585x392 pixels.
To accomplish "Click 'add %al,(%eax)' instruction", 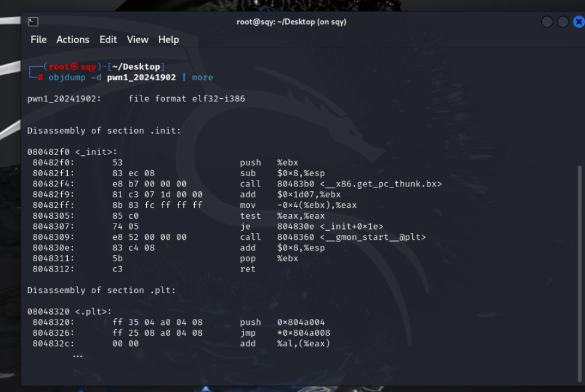I will [x=285, y=343].
